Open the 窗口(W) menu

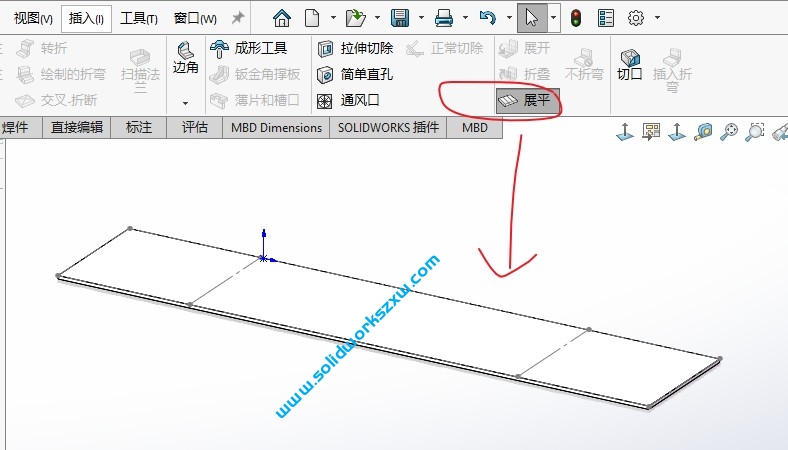tap(195, 19)
